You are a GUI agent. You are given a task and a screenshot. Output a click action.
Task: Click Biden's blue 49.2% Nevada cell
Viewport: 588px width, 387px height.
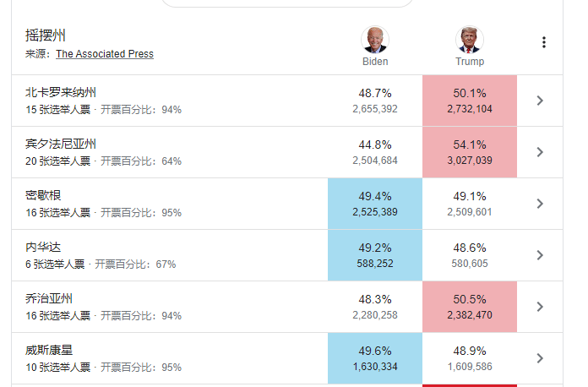375,255
